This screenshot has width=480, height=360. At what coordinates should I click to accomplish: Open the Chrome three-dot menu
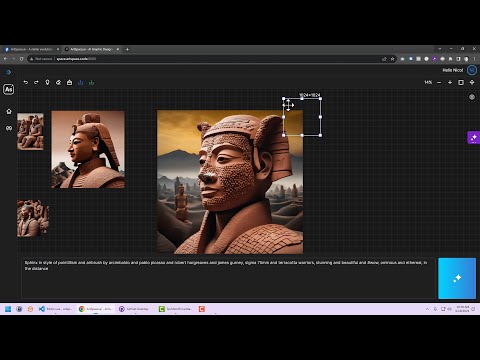pyautogui.click(x=474, y=59)
